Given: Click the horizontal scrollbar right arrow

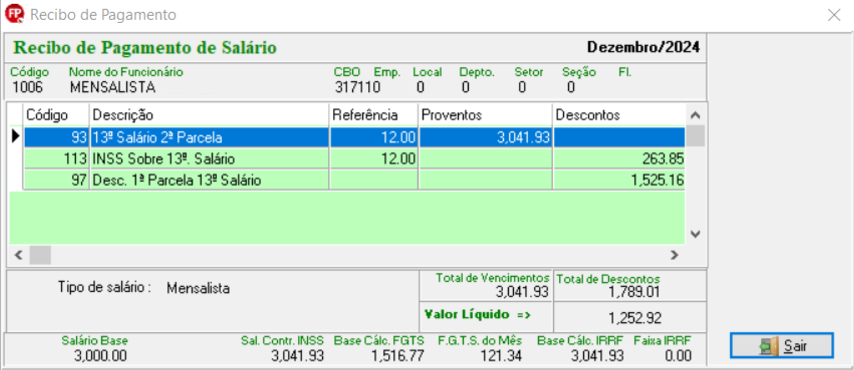Looking at the screenshot, I should tap(674, 254).
